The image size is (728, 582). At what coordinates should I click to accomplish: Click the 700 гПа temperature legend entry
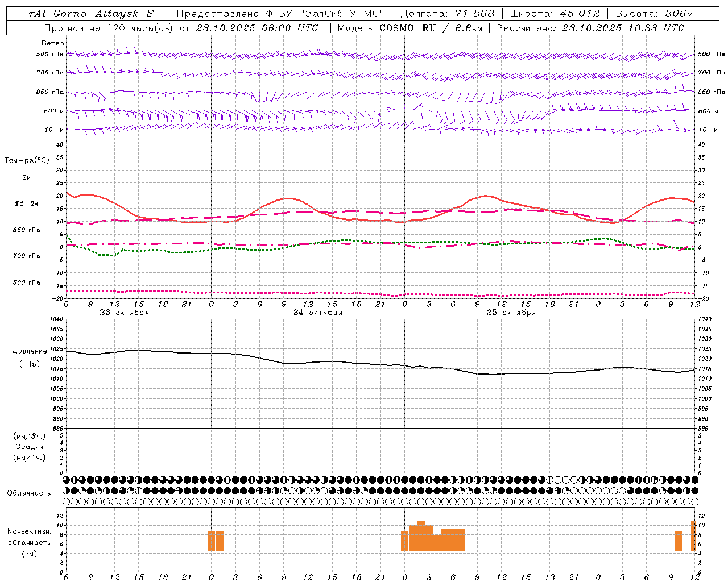coord(26,256)
